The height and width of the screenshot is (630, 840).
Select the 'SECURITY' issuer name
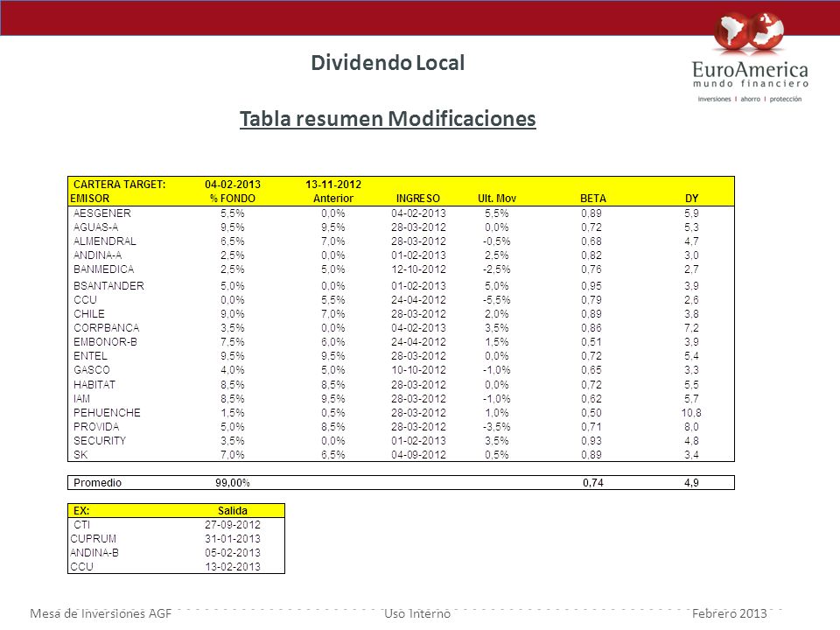[x=100, y=440]
